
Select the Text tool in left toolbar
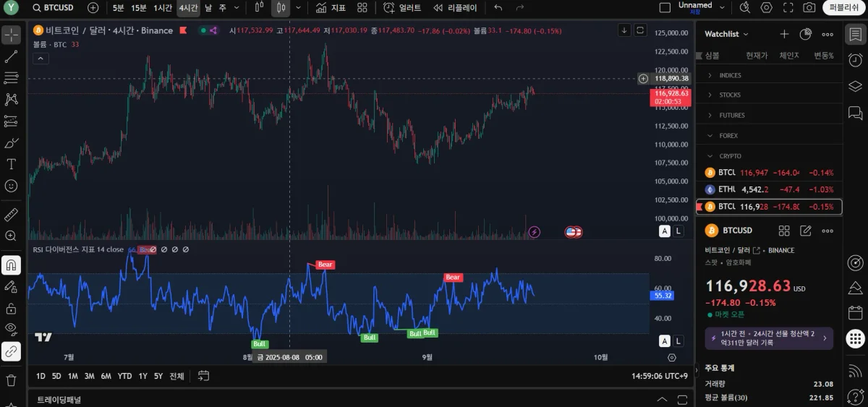pyautogui.click(x=11, y=164)
